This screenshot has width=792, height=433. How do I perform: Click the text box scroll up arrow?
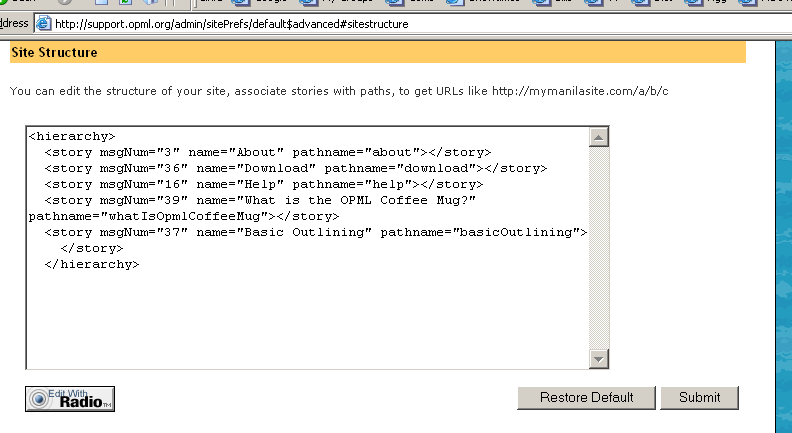pyautogui.click(x=599, y=137)
